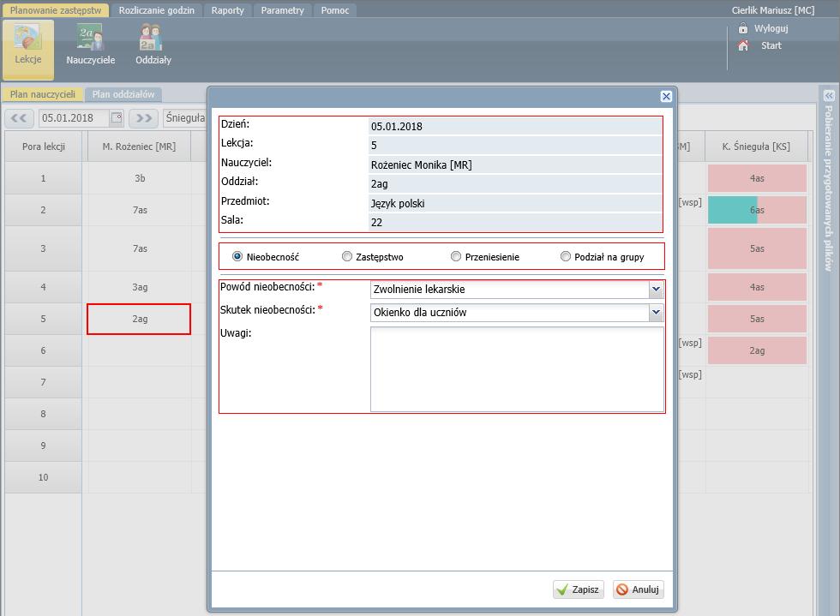The height and width of the screenshot is (616, 840).
Task: Open the Śnieguła teacher selector
Action: coord(185,118)
